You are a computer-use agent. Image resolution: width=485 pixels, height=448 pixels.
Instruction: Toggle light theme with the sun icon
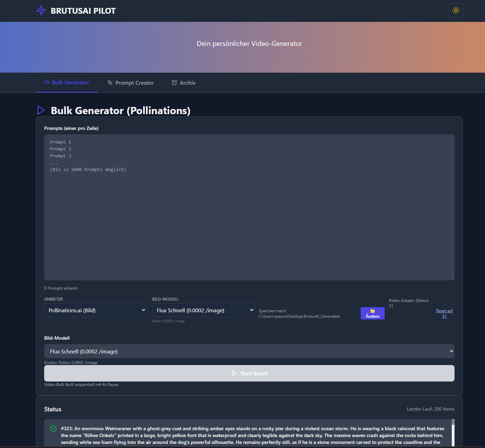tap(456, 10)
